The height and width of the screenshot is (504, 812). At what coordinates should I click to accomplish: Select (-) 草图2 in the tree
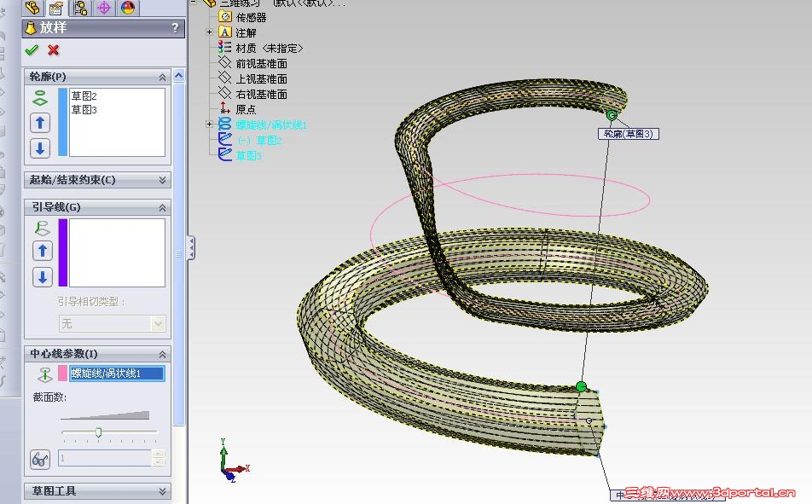pyautogui.click(x=260, y=141)
